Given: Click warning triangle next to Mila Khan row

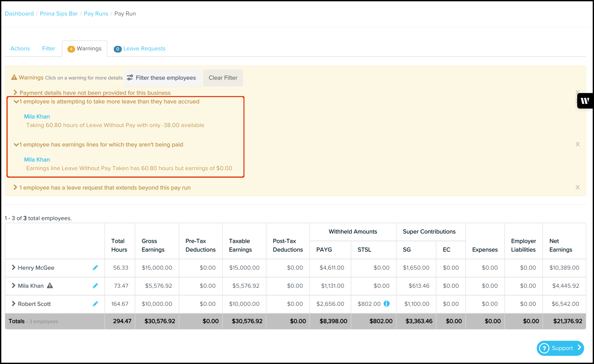Looking at the screenshot, I should click(x=50, y=286).
